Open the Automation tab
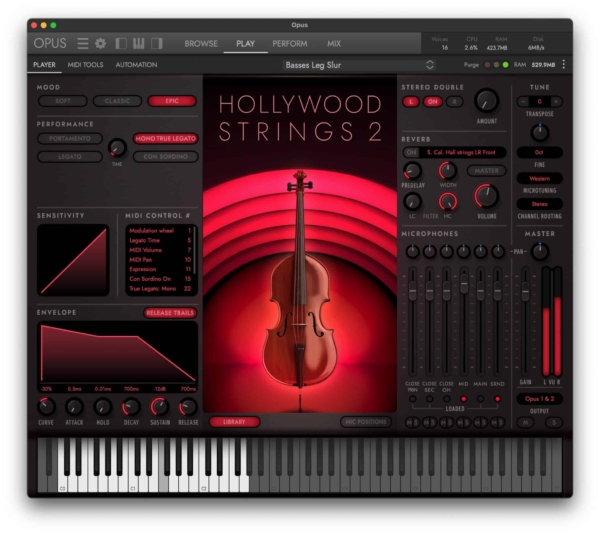 tap(136, 65)
